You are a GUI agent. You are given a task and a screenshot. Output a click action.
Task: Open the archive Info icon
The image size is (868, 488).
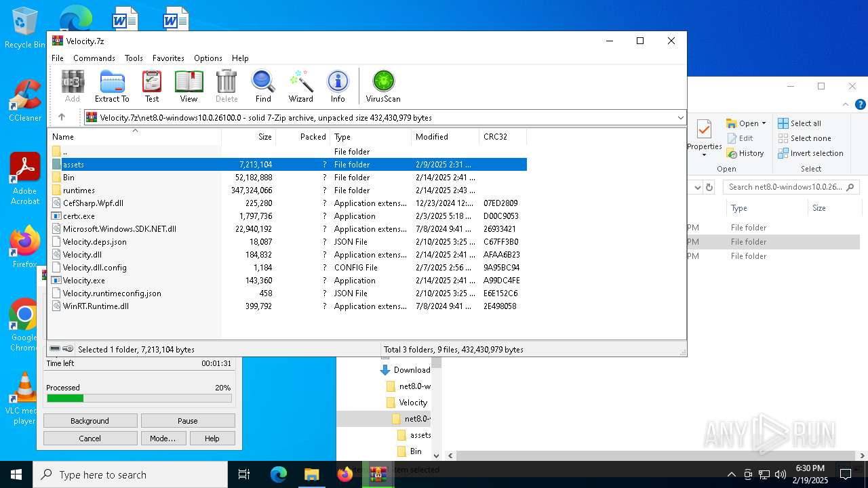click(x=338, y=87)
